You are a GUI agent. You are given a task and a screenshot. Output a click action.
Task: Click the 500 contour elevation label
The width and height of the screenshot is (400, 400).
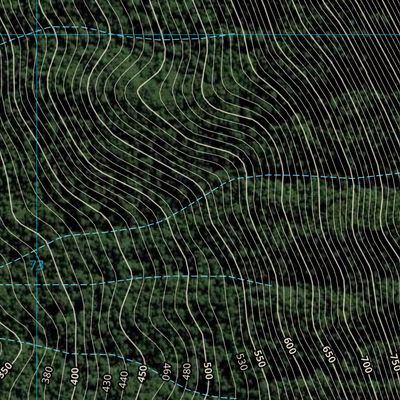(208, 371)
